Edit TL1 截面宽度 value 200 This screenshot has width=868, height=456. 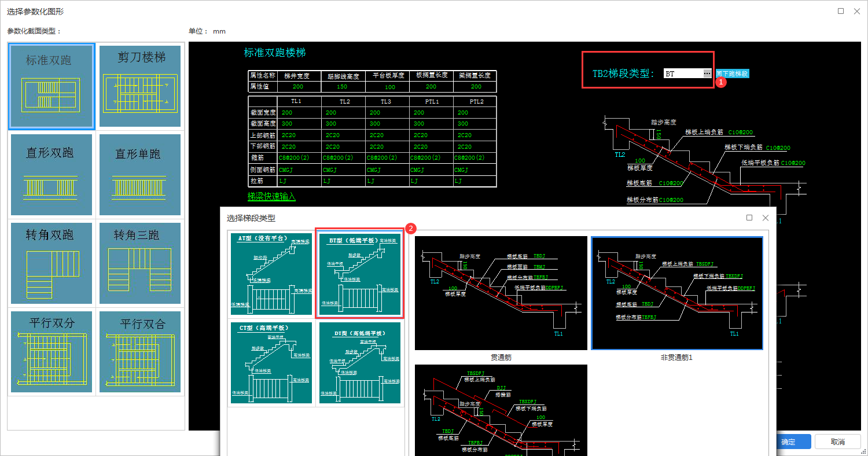click(287, 113)
